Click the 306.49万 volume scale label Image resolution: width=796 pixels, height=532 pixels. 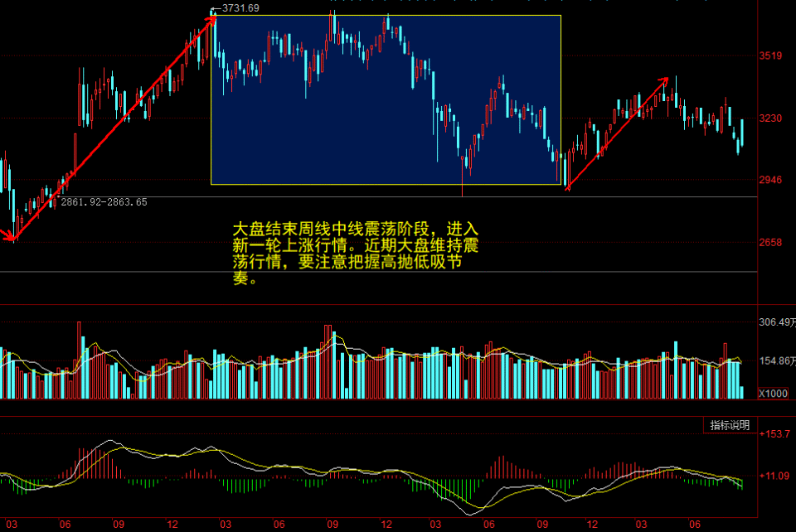tap(776, 322)
